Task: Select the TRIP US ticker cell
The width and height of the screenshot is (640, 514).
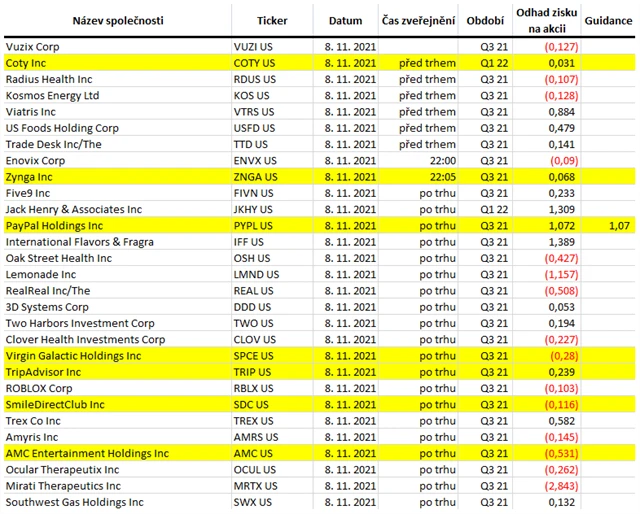Action: [254, 372]
